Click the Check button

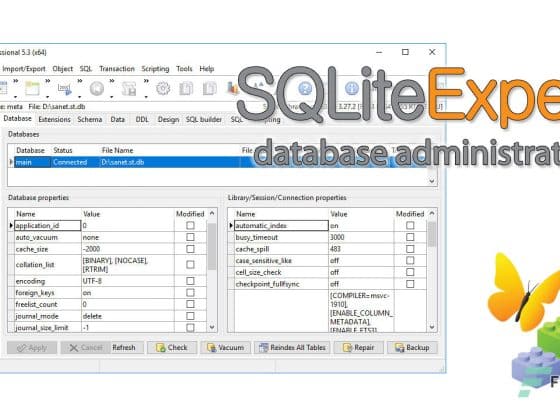coord(172,348)
